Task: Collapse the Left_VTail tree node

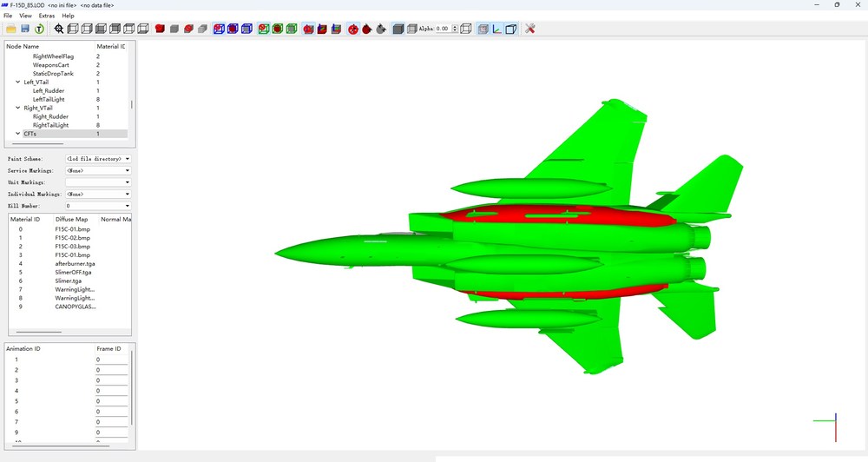Action: coord(17,82)
